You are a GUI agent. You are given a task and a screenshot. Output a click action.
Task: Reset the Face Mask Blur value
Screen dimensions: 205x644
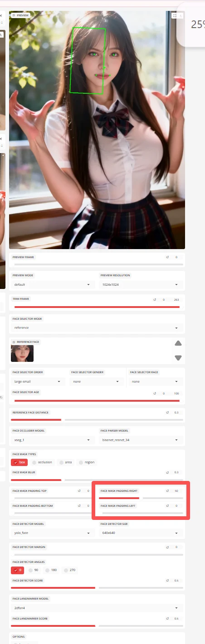coord(167,472)
